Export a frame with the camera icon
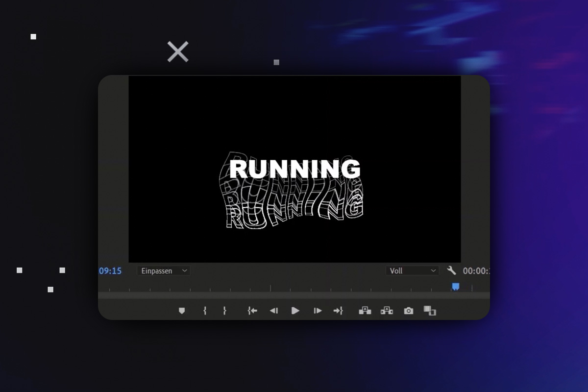 (409, 311)
